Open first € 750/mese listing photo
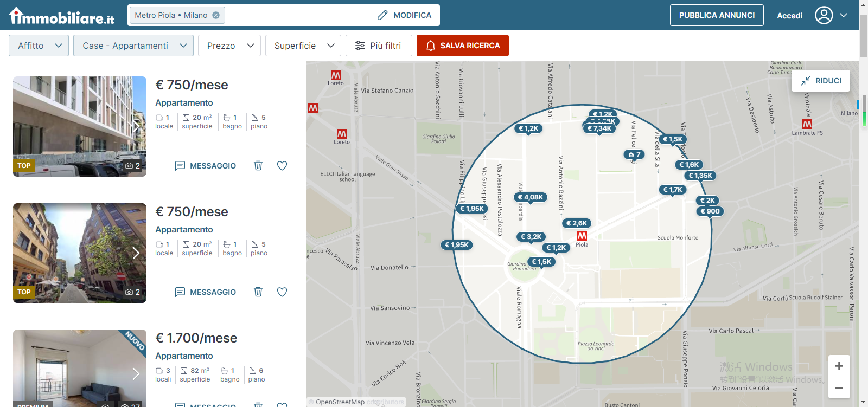 coord(80,126)
